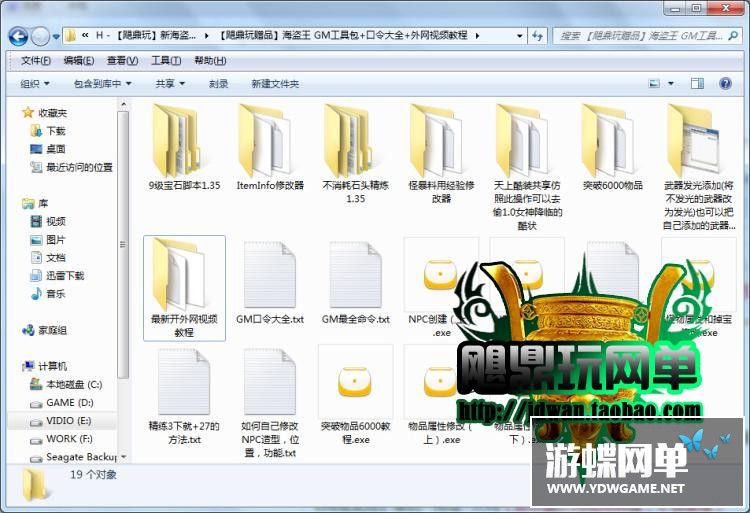The image size is (750, 513).
Task: Open the view options dropdown arrow
Action: pos(671,84)
